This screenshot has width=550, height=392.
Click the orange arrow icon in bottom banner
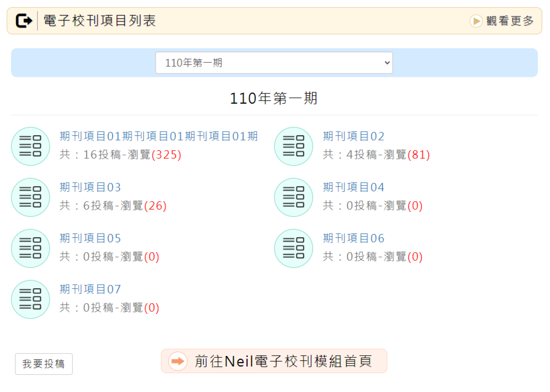point(178,361)
